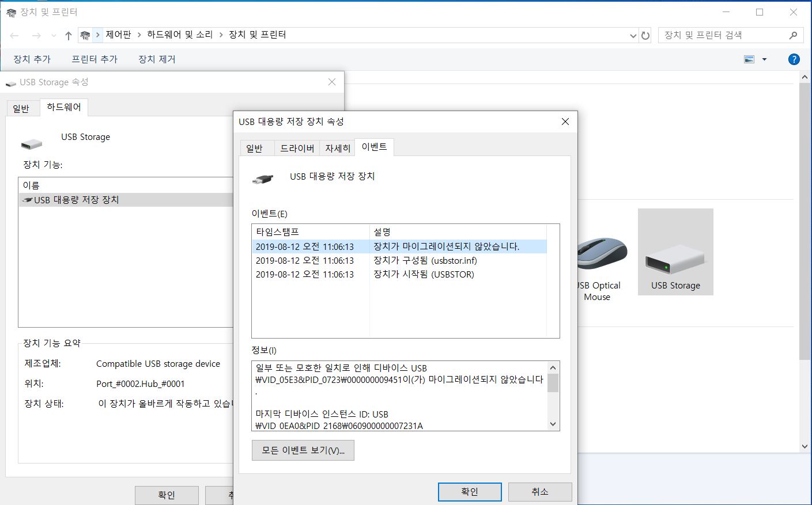Click the 설명 column header

pyautogui.click(x=458, y=232)
